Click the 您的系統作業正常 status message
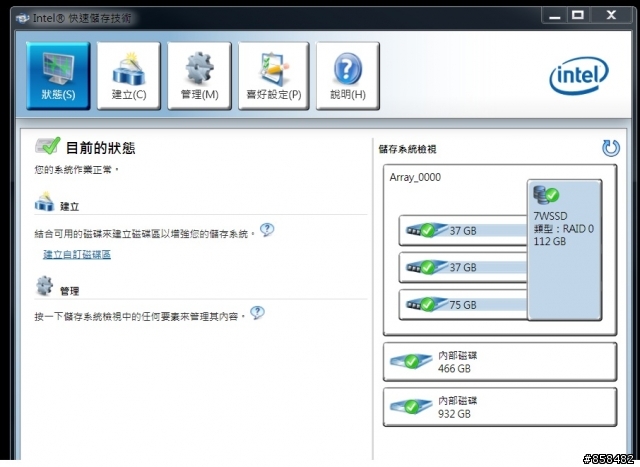 (x=76, y=169)
